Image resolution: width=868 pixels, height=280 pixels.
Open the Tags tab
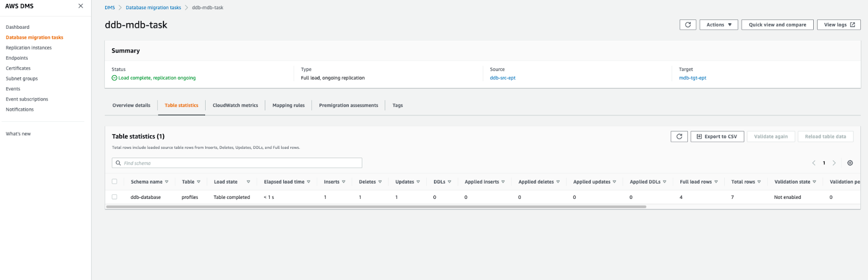point(398,106)
